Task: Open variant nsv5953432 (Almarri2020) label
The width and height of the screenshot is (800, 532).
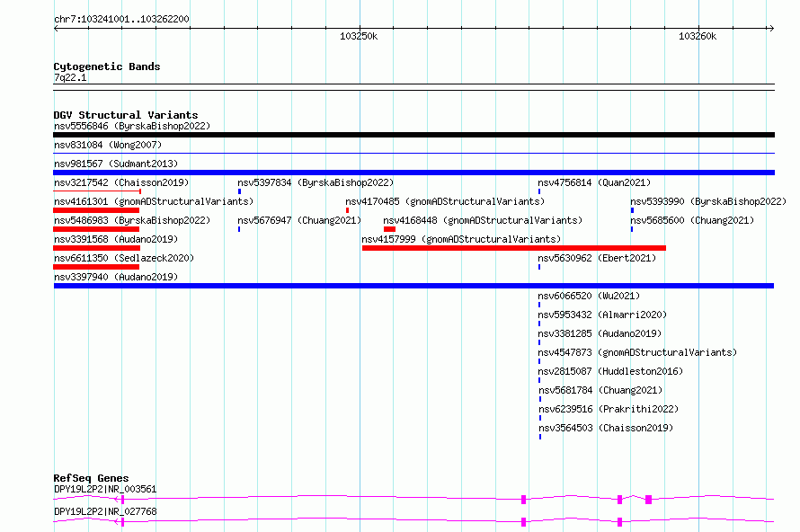Action: tap(602, 315)
